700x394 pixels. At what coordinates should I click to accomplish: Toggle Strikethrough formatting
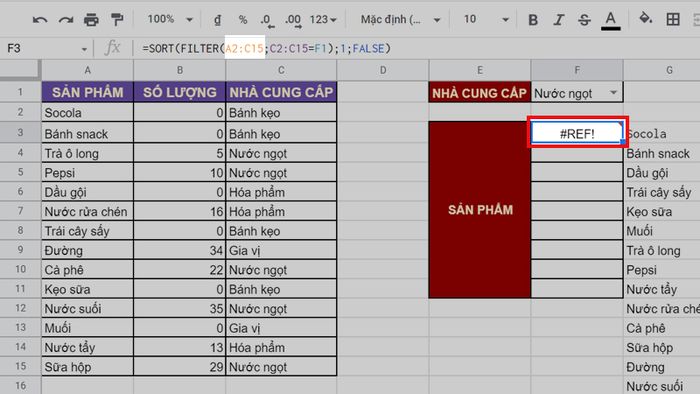584,20
